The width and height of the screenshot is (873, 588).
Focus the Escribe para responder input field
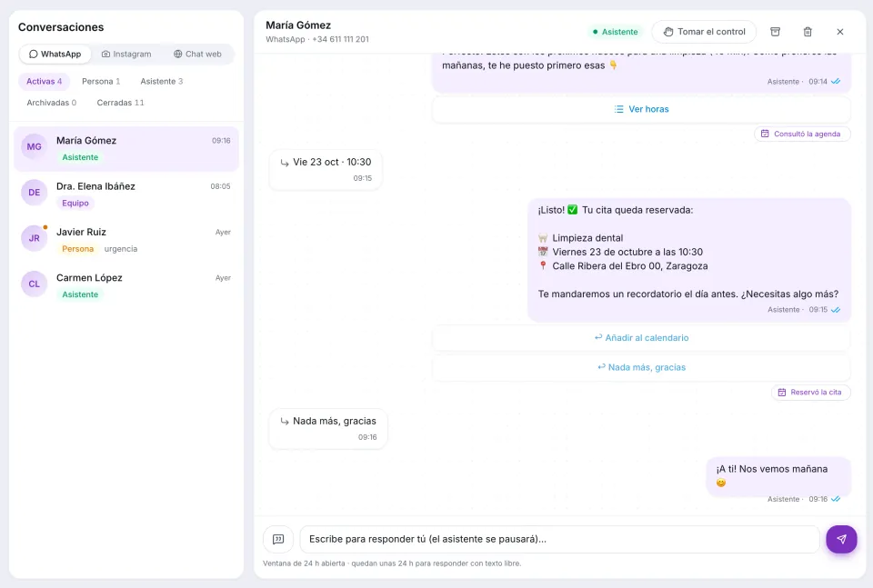click(x=559, y=539)
